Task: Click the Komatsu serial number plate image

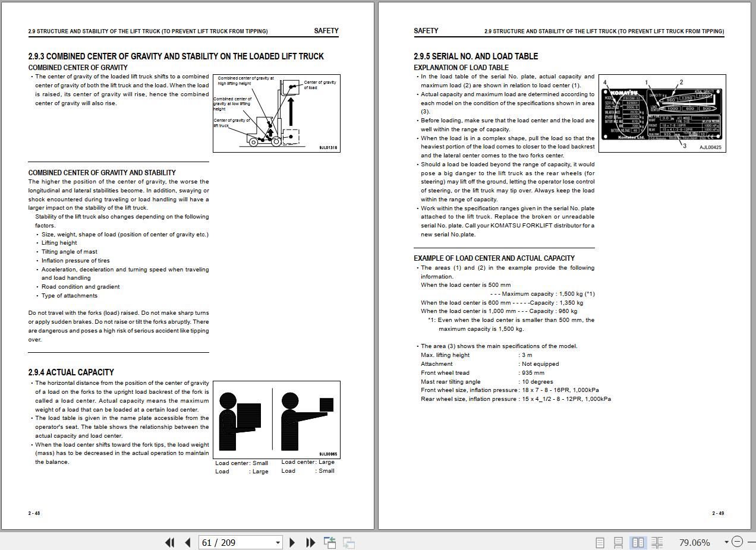Action: pos(662,113)
